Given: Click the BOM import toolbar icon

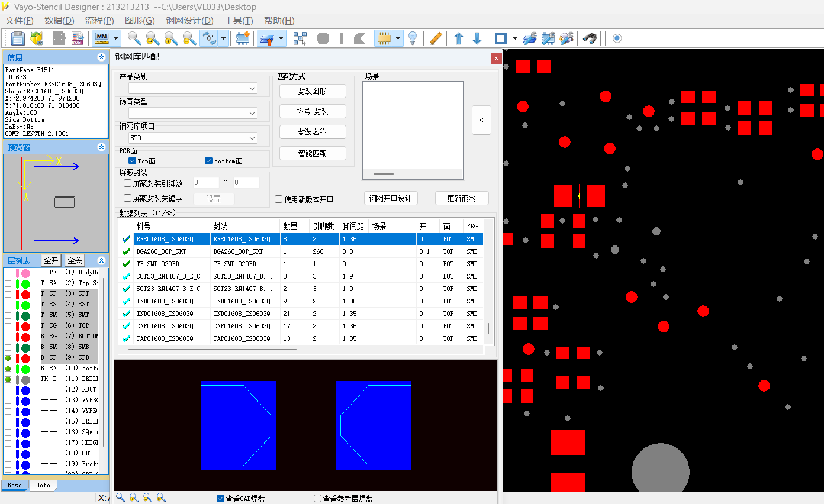Looking at the screenshot, I should 77,38.
